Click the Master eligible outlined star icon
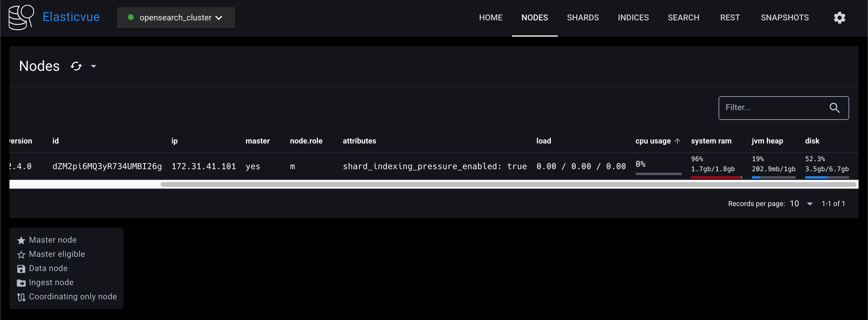Image resolution: width=868 pixels, height=320 pixels. pos(21,255)
